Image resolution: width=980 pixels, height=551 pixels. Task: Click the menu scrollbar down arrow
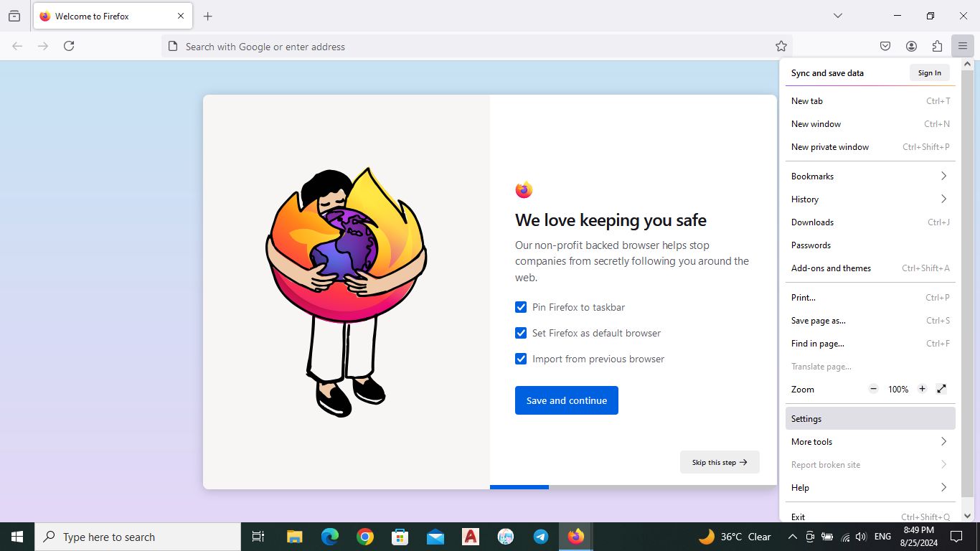coord(967,515)
